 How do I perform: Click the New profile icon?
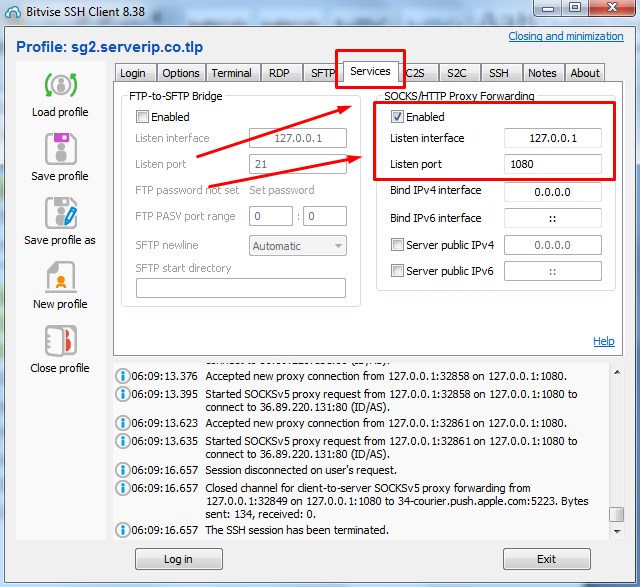60,277
